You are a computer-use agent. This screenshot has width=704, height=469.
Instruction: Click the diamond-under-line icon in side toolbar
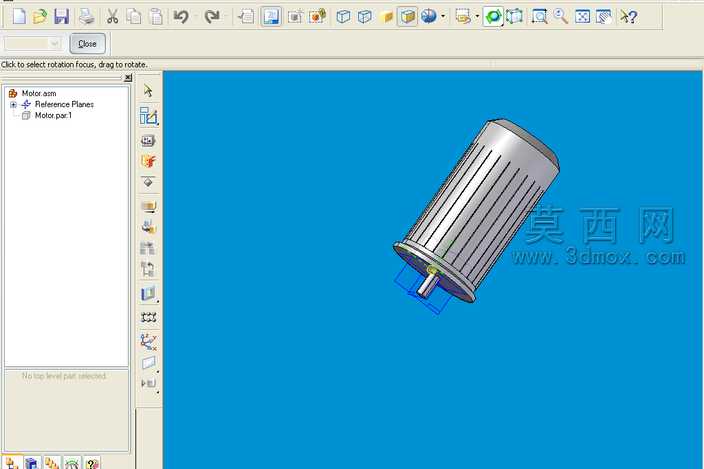click(148, 182)
